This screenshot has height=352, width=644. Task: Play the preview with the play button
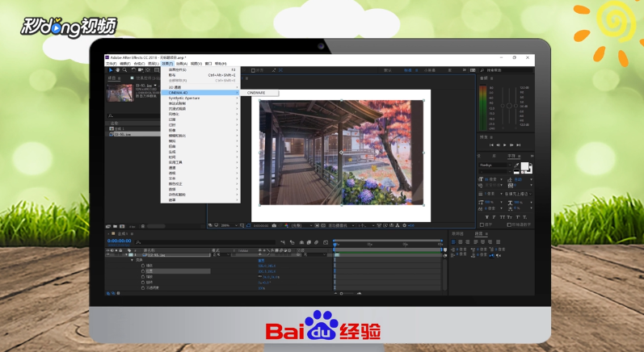tap(505, 145)
